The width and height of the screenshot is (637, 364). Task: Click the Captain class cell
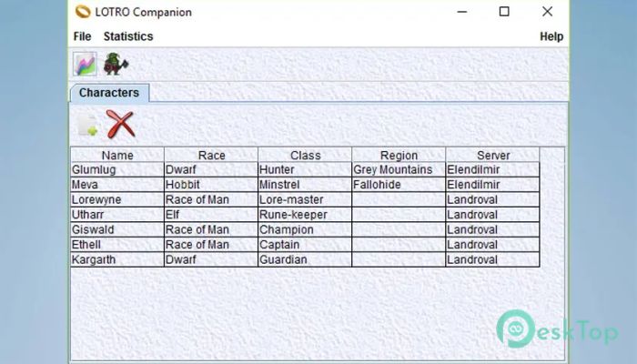pyautogui.click(x=305, y=245)
